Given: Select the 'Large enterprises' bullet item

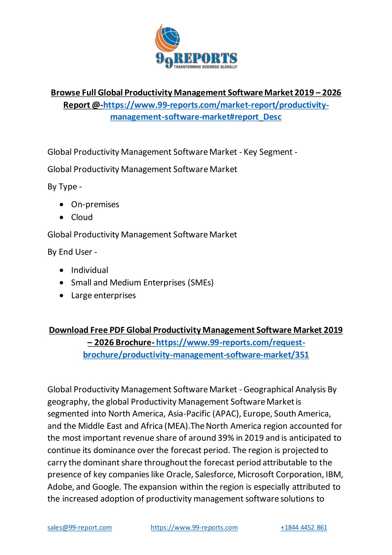Looking at the screenshot, I should [103, 296].
